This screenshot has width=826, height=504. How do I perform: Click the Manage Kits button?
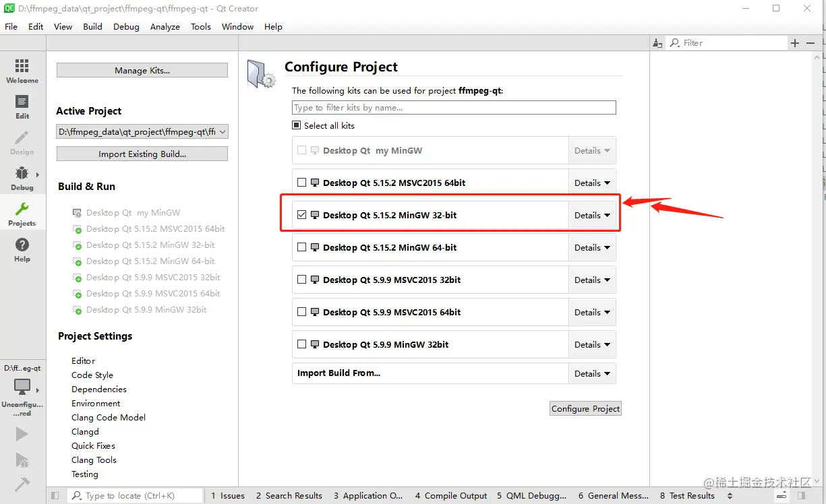coord(142,70)
